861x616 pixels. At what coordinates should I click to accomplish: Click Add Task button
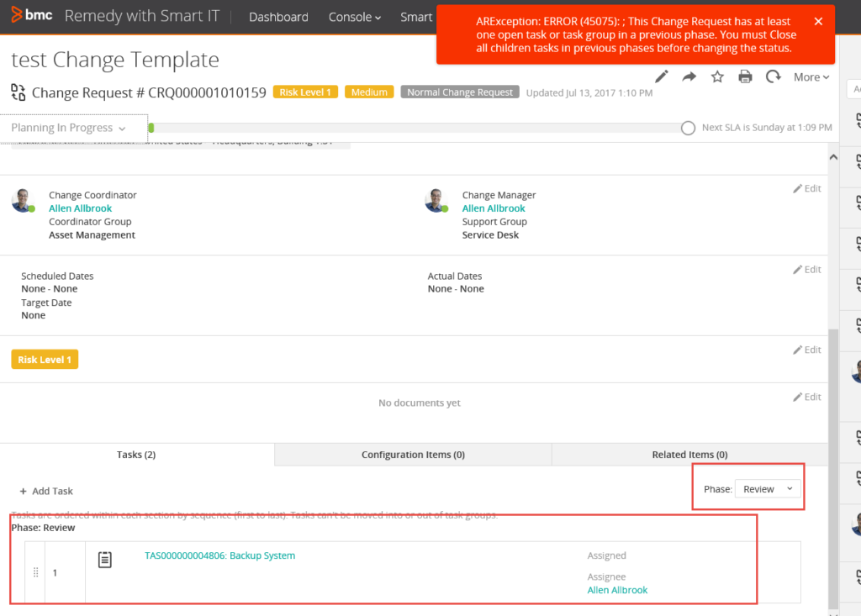click(46, 491)
